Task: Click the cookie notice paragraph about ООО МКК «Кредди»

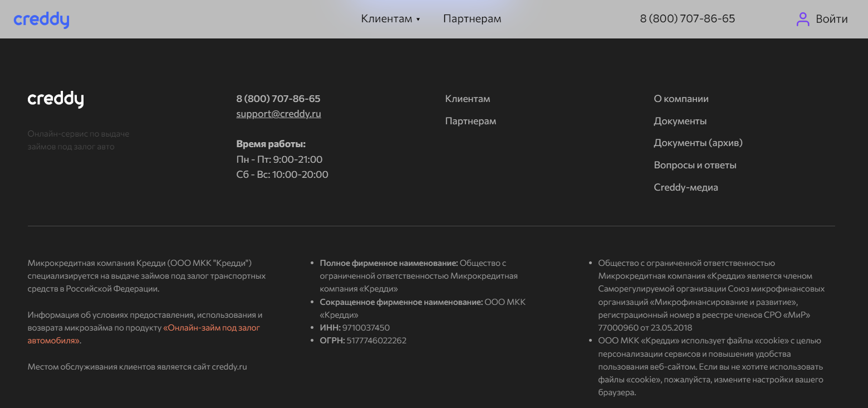Action: coord(710,367)
